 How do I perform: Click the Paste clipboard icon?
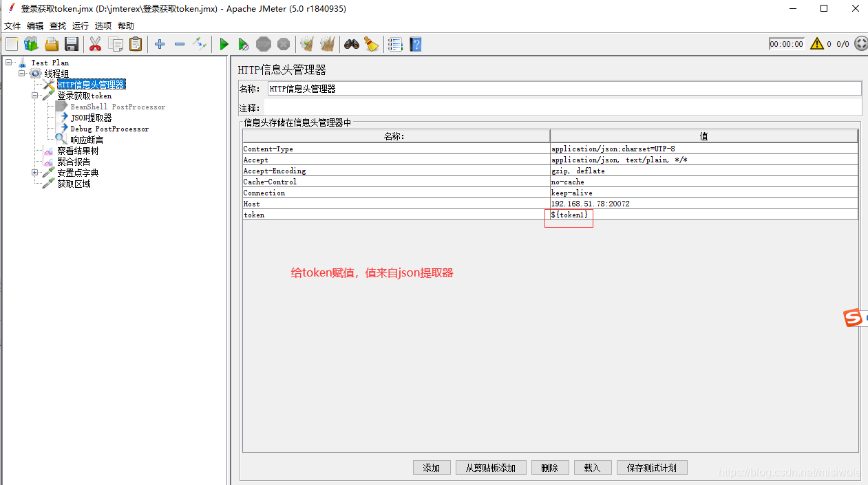tap(136, 44)
